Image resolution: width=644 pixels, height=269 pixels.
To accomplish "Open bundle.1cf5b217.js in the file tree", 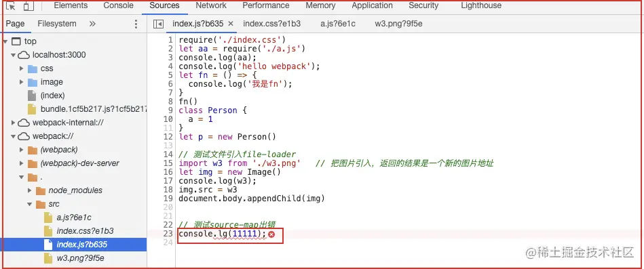I will (93, 109).
